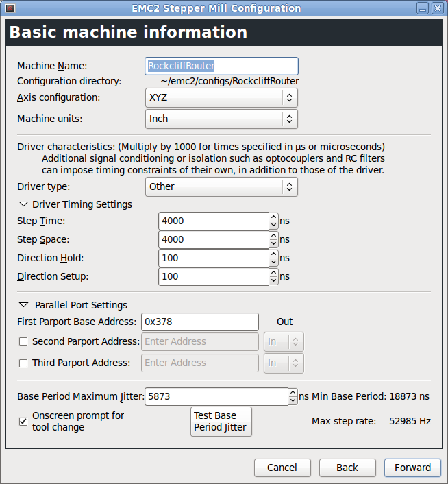Click the First Parport Base Address field
This screenshot has height=484, width=448.
click(200, 322)
